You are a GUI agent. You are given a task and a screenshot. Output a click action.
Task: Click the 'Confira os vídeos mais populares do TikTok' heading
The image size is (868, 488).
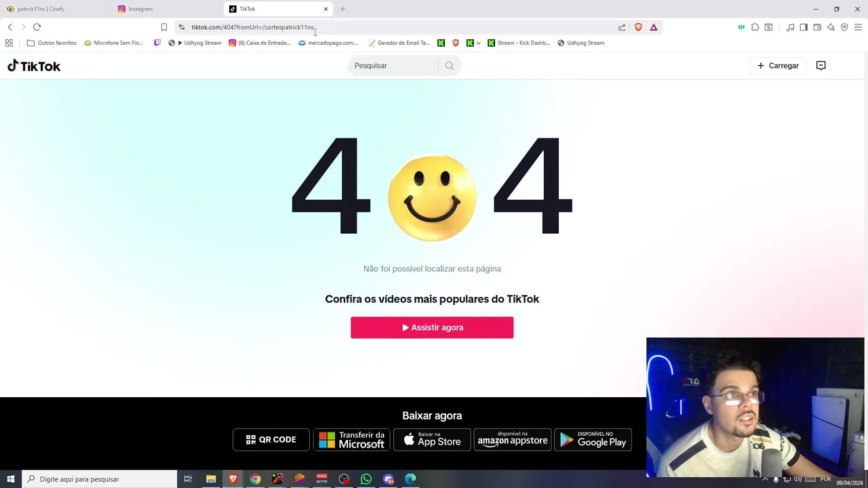(x=432, y=299)
